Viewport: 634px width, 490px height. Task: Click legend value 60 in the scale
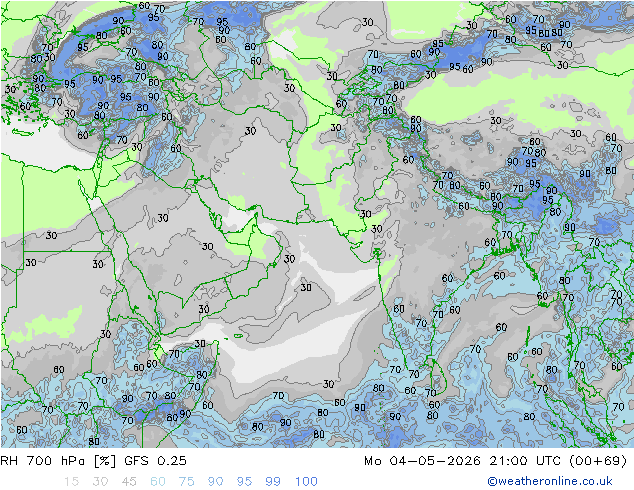point(158,482)
